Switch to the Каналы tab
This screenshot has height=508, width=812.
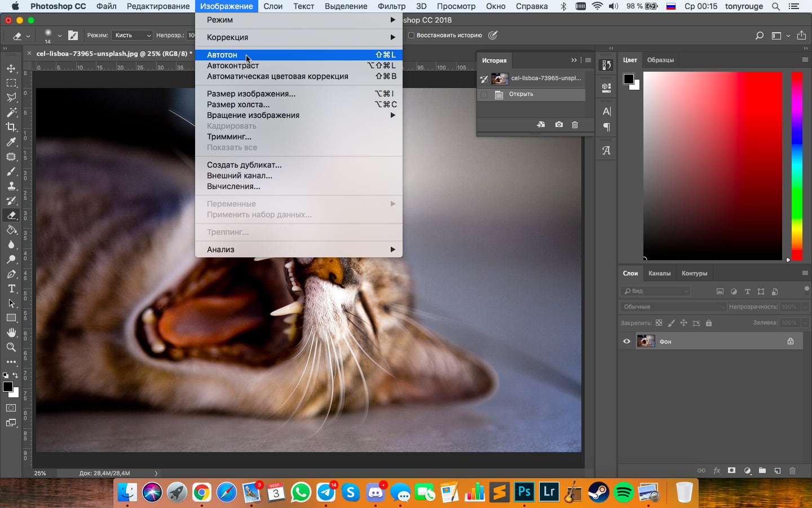click(659, 273)
